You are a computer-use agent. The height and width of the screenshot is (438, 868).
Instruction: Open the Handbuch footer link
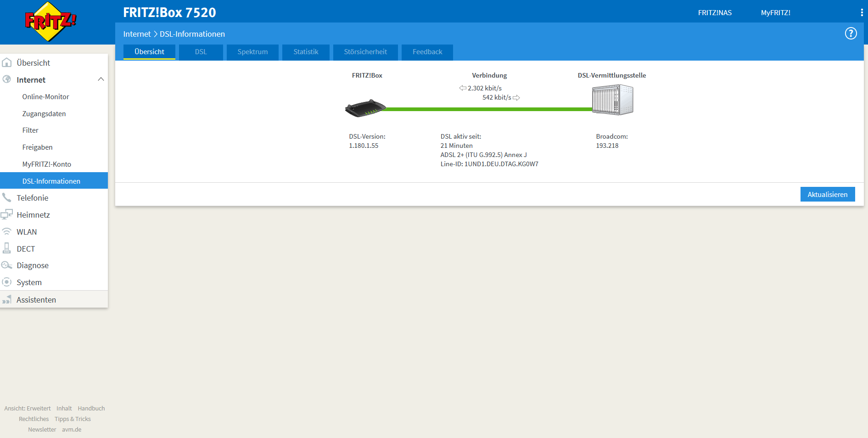[91, 409]
